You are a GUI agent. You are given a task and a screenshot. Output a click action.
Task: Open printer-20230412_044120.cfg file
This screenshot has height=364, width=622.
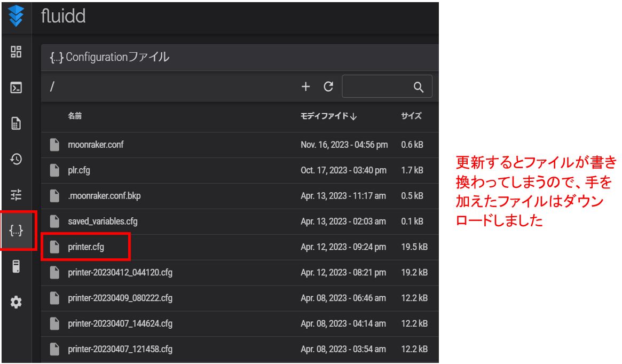click(120, 273)
